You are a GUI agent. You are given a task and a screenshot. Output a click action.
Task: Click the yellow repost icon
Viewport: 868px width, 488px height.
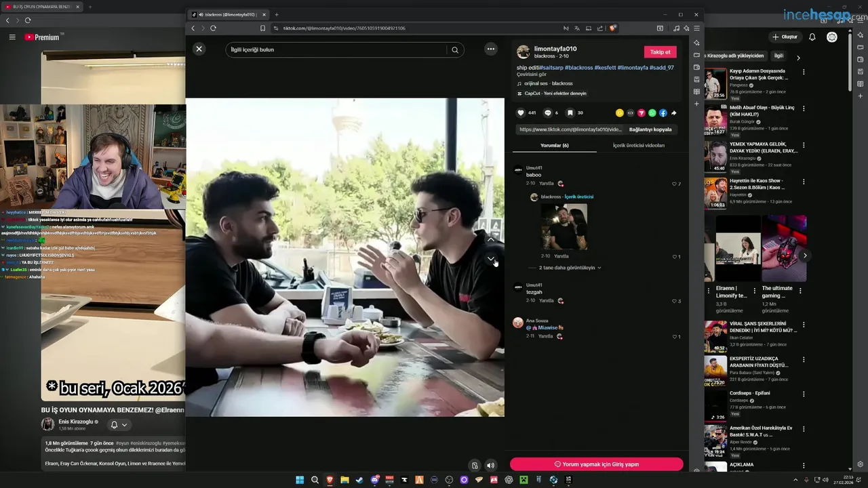619,113
